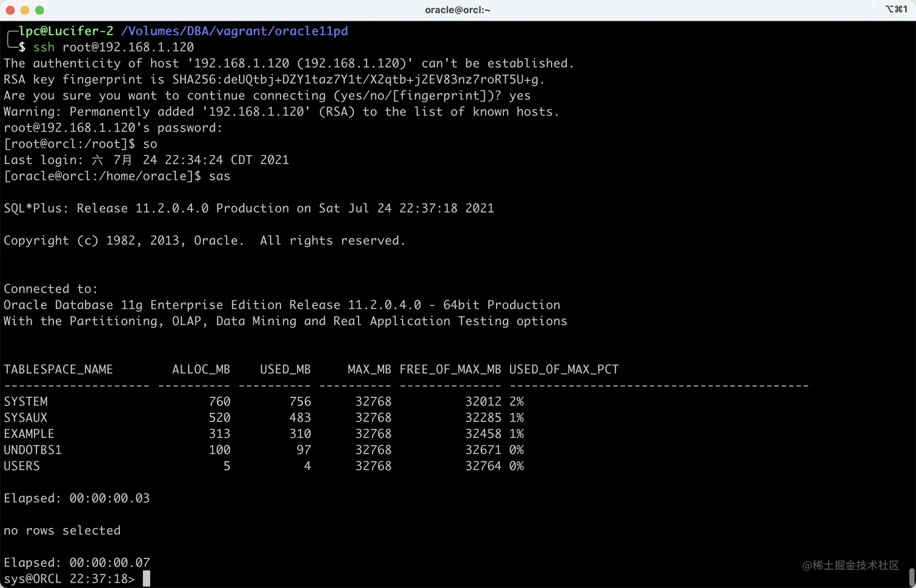This screenshot has height=588, width=916.
Task: Click the 'lpc@Lucifer-2' prompt text
Action: pos(66,31)
